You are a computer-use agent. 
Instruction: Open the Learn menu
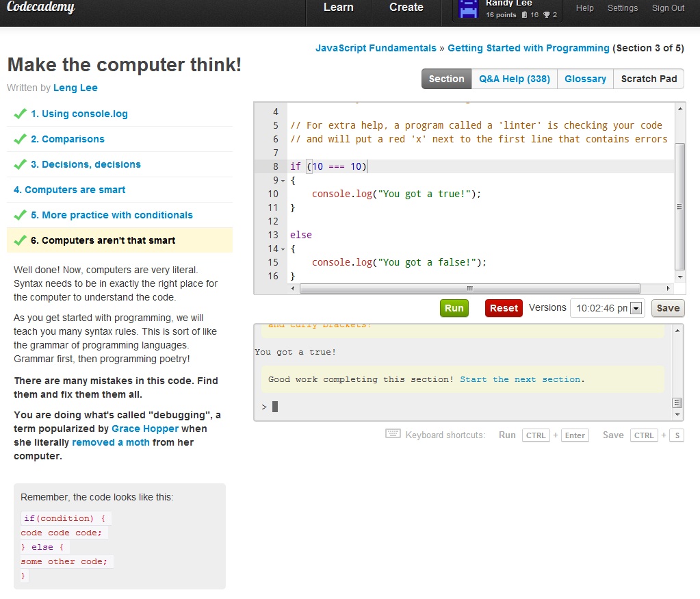[x=338, y=8]
